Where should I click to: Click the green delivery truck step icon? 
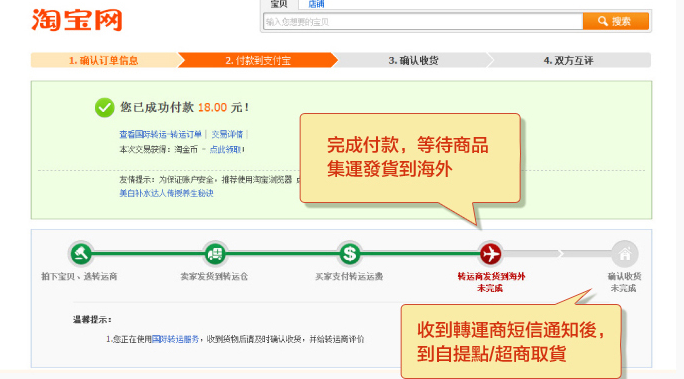(x=215, y=253)
